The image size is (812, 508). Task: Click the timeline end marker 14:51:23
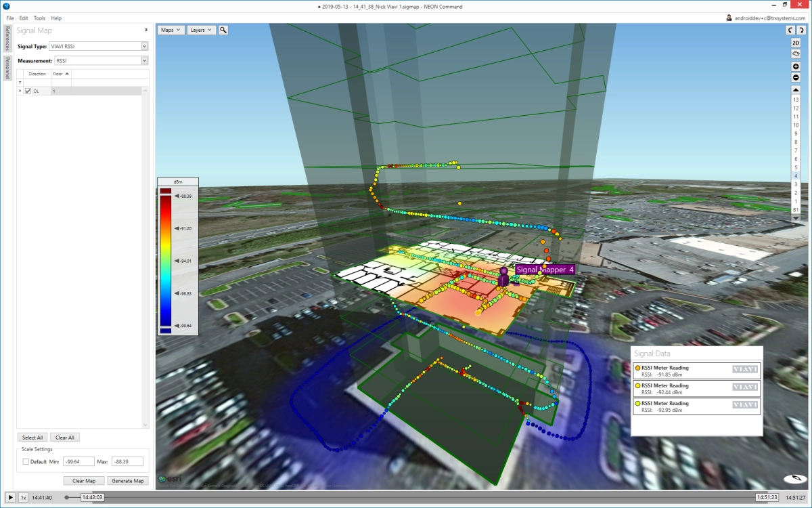(767, 497)
